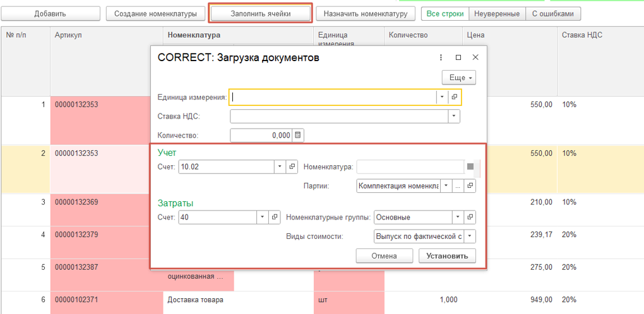Click the price 949,00 cell
This screenshot has height=314, width=644.
click(x=510, y=303)
